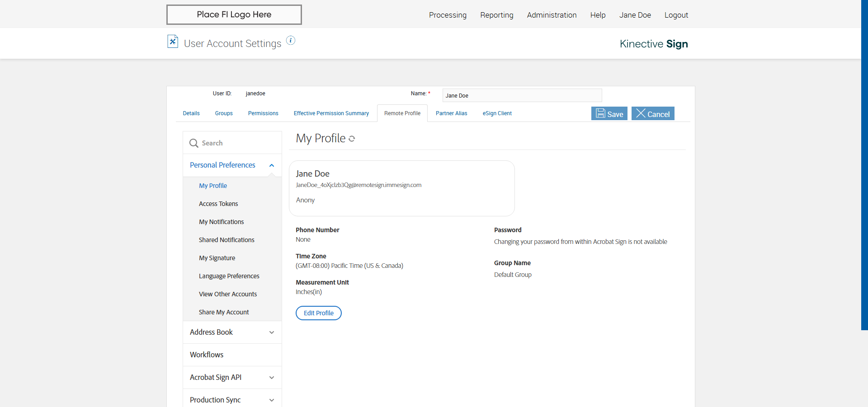Expand the Acrobat Sign API section

[272, 378]
